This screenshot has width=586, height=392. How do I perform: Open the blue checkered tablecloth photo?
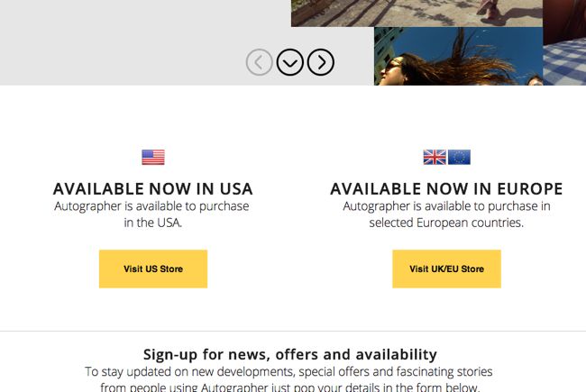pos(564,63)
